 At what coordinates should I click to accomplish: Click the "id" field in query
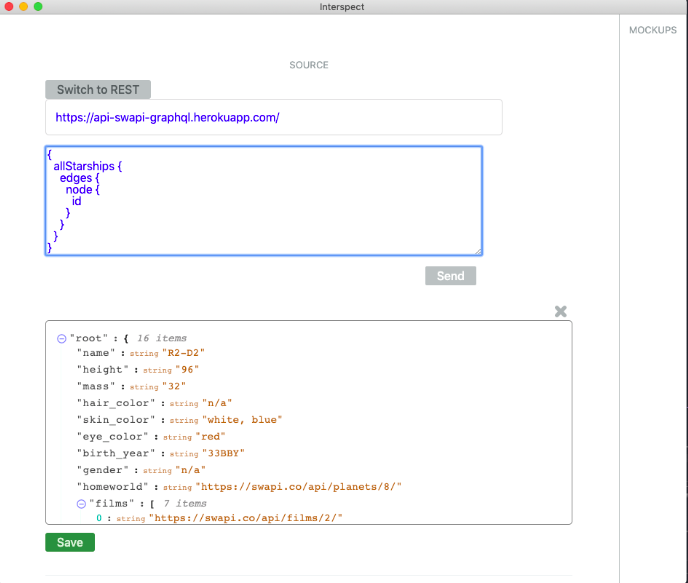point(77,201)
